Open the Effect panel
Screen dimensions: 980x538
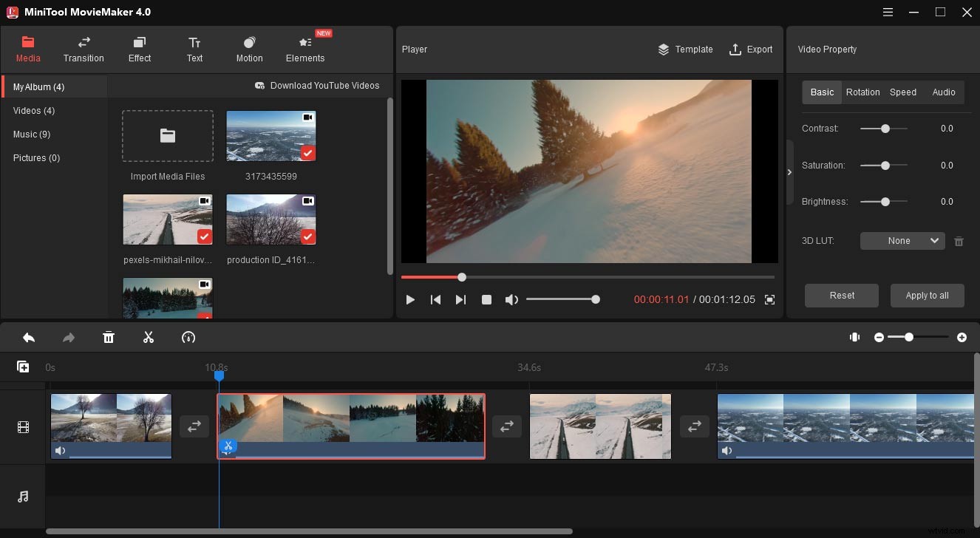click(139, 49)
